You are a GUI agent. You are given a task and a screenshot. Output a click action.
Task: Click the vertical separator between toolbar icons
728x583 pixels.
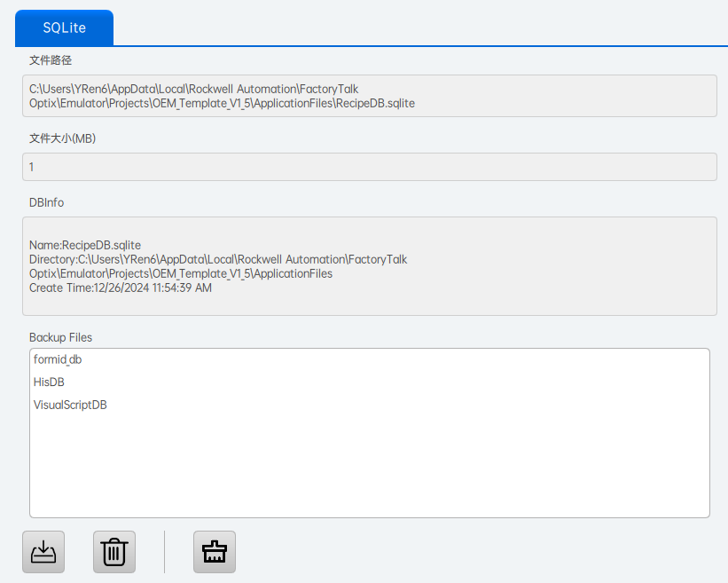(x=165, y=552)
